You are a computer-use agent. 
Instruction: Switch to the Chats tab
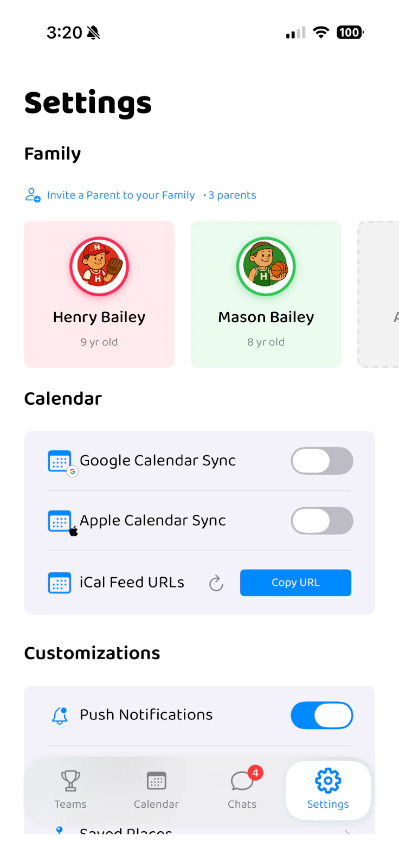(x=242, y=790)
